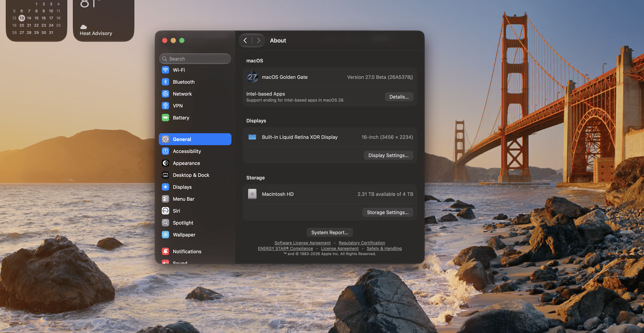644x333 pixels.
Task: Click the Siri icon in sidebar
Action: [x=165, y=211]
